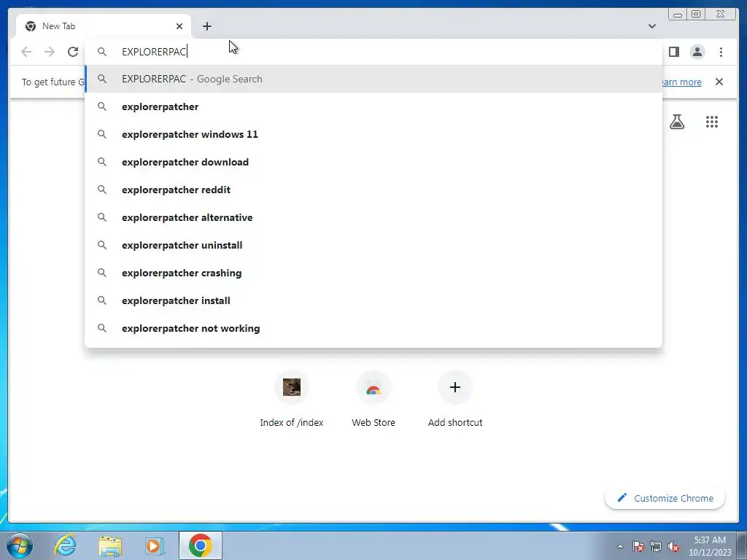Click the browser Back arrow

click(x=26, y=52)
